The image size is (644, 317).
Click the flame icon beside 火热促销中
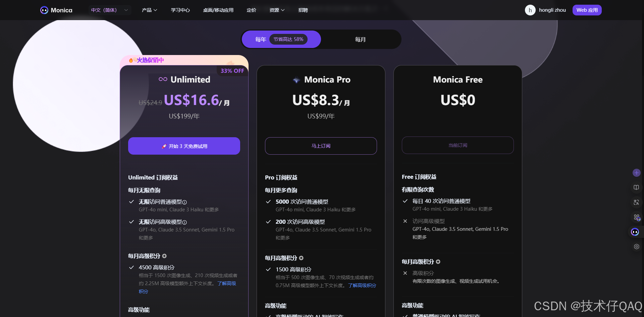coord(131,60)
